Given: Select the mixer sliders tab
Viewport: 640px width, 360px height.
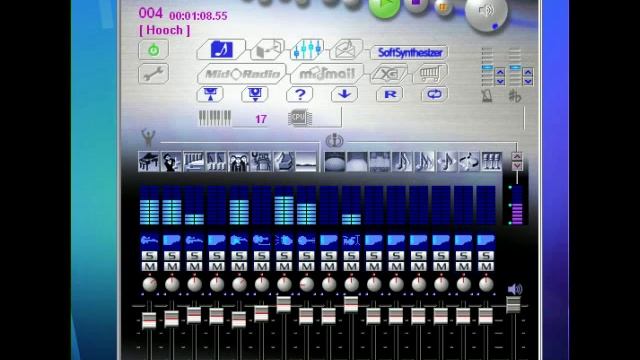Looking at the screenshot, I should point(308,50).
